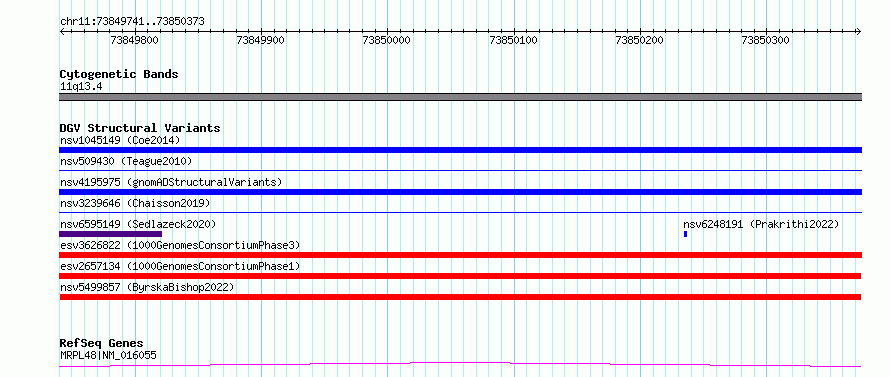Click nsv5499857 (ByrskaBishop2022) label

[147, 287]
